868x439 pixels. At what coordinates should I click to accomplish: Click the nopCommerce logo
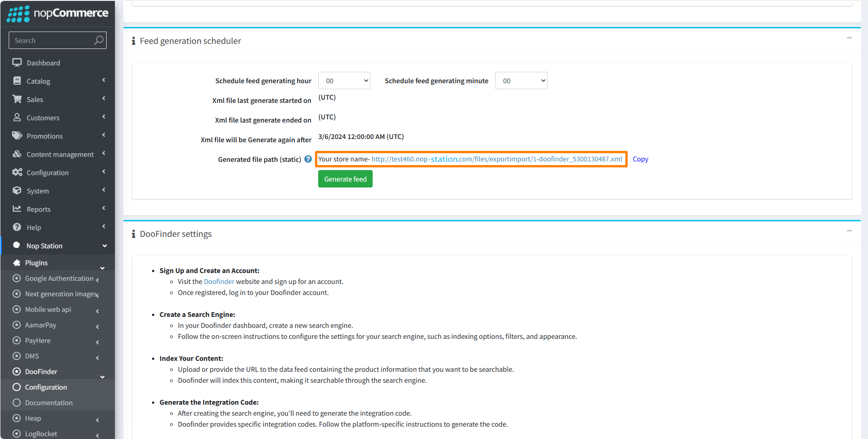pyautogui.click(x=58, y=14)
